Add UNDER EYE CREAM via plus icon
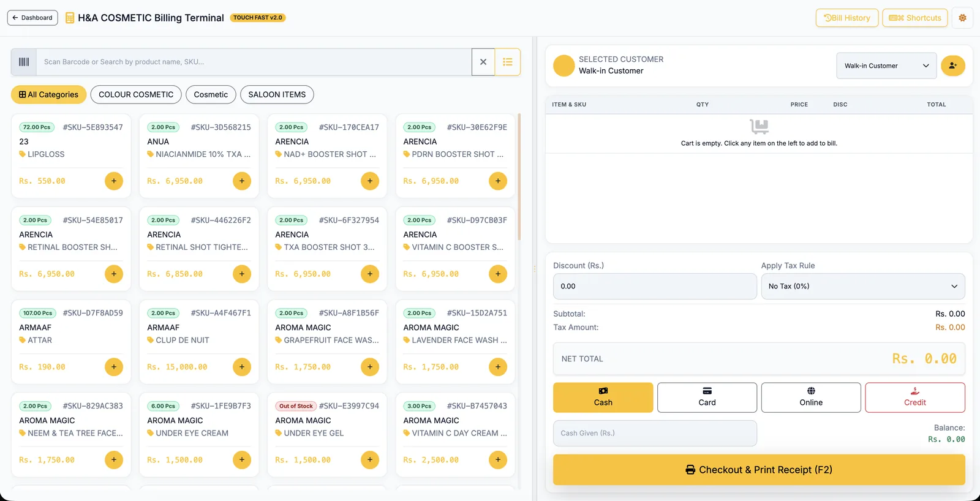Screen dimensions: 980x501 [242, 460]
